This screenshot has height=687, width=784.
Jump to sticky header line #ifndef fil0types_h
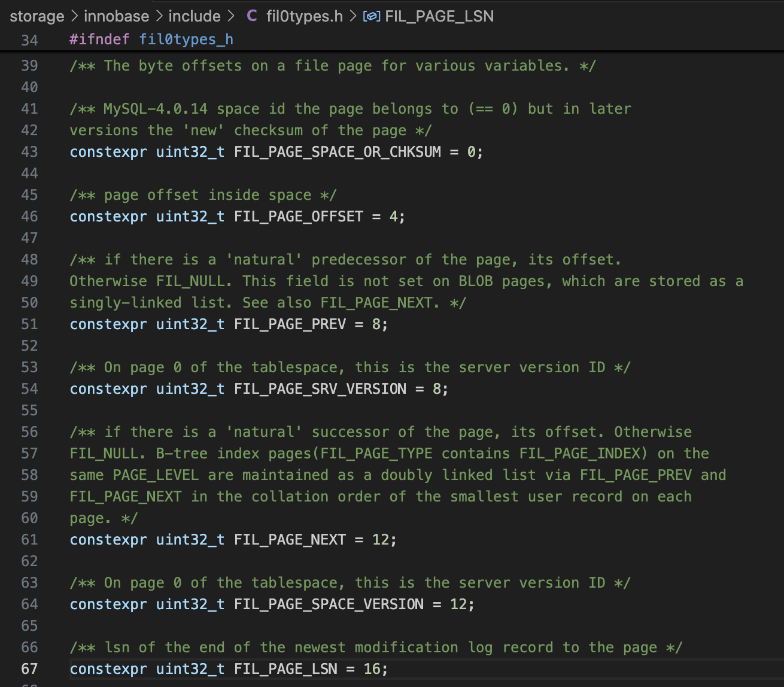[151, 39]
